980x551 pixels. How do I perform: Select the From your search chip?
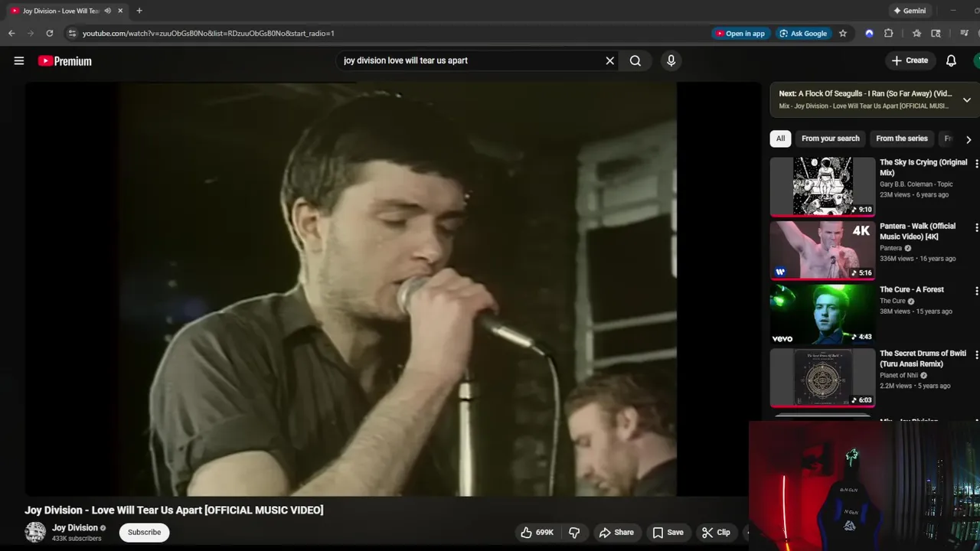(x=831, y=139)
